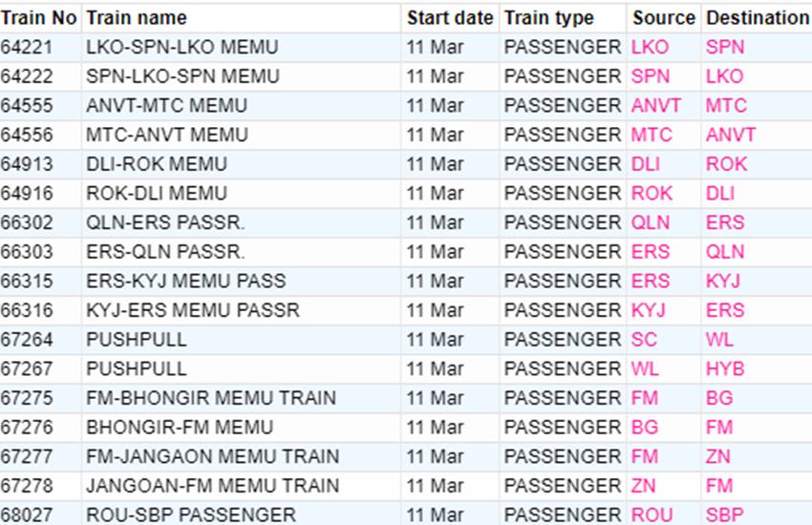Screen dimensions: 812x525
Task: Sort by the Train type column header
Action: 549,17
